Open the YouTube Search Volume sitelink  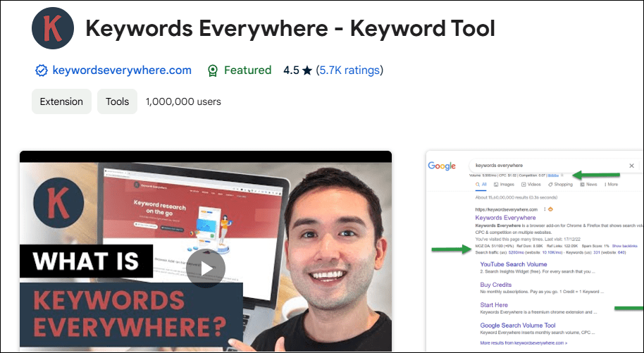(x=514, y=264)
